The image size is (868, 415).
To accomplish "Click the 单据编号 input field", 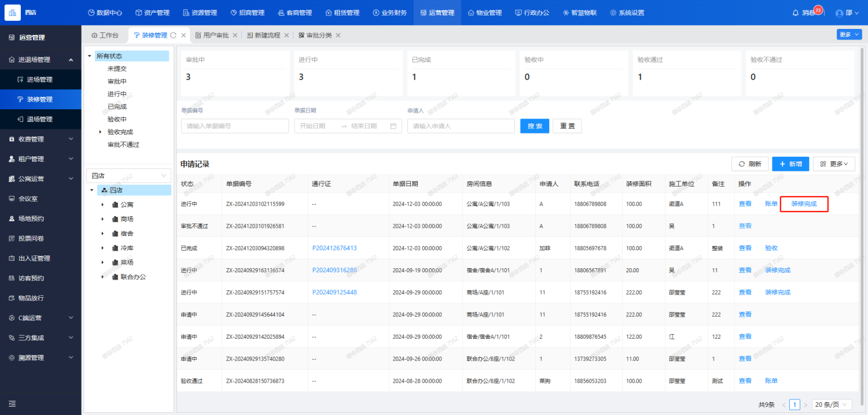I will click(235, 126).
